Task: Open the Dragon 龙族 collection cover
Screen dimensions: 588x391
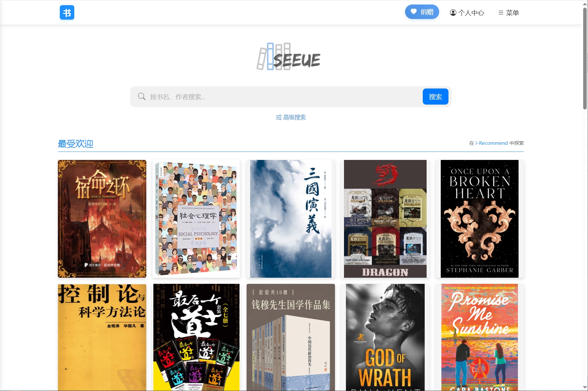Action: point(385,219)
